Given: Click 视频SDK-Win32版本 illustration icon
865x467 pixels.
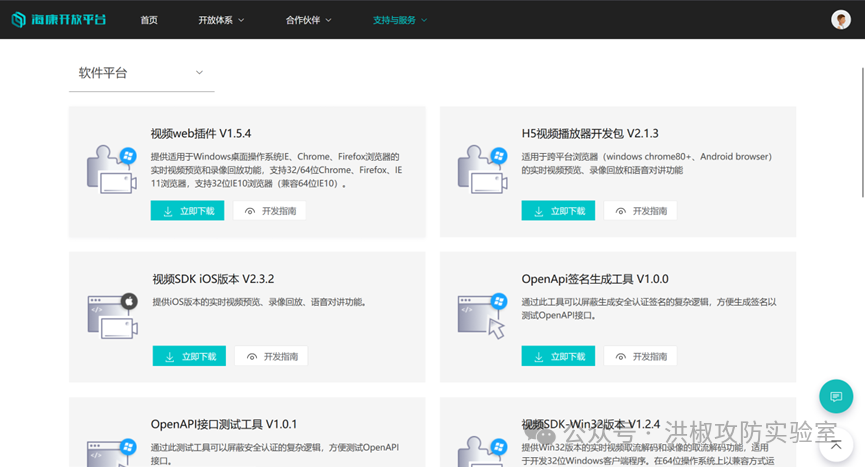Looking at the screenshot, I should 483,452.
